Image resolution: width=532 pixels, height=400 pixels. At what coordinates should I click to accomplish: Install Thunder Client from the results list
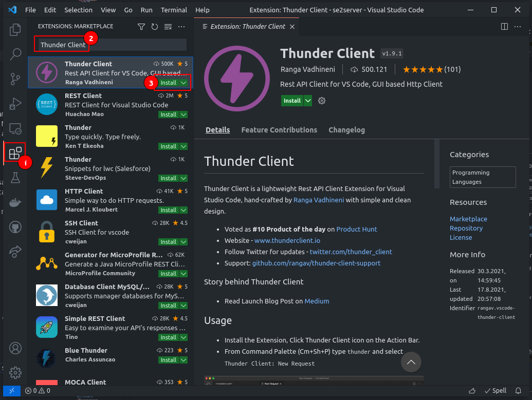click(x=169, y=83)
